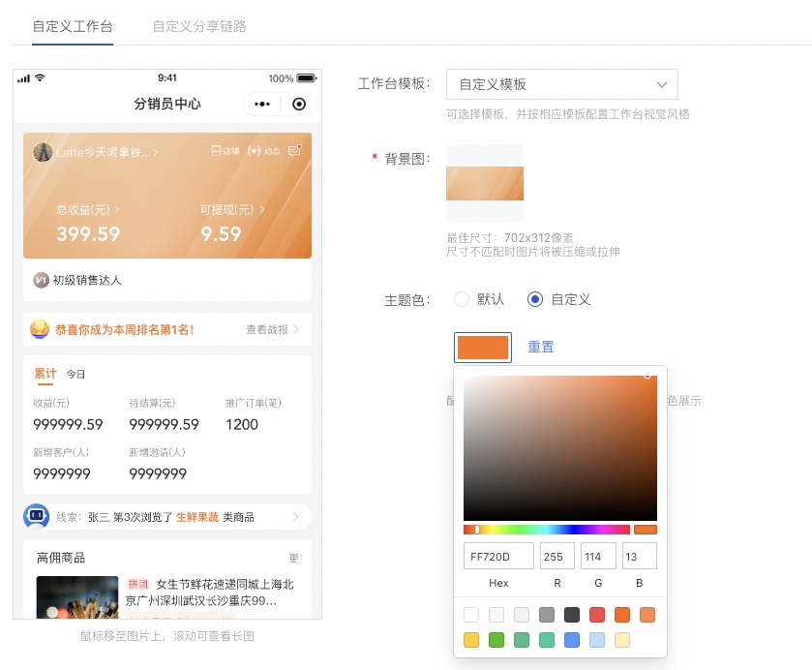Pick the red preset color swatch

click(x=597, y=615)
